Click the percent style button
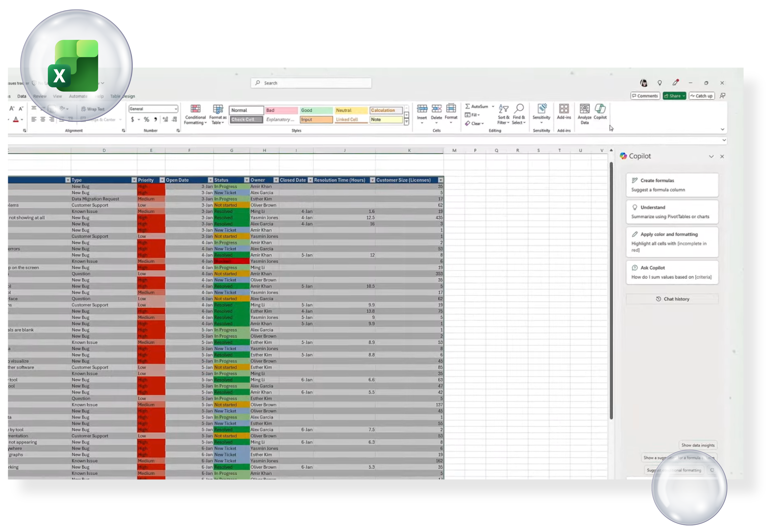 coord(146,119)
